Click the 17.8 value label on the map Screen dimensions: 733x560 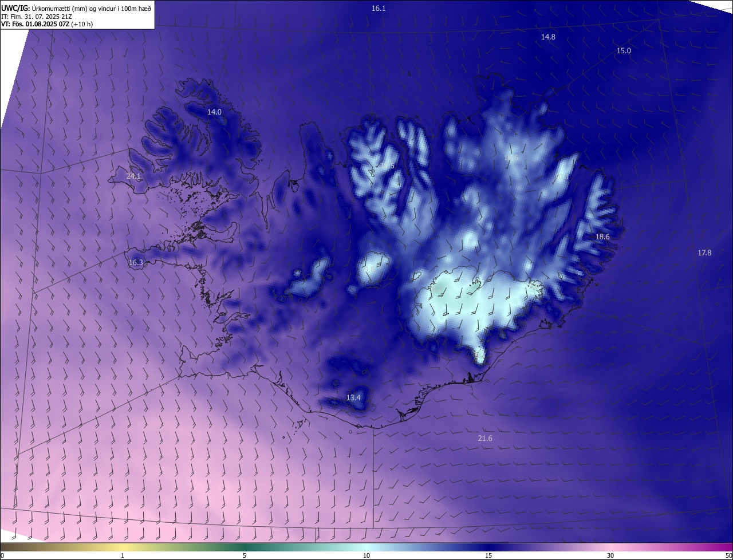coord(704,253)
